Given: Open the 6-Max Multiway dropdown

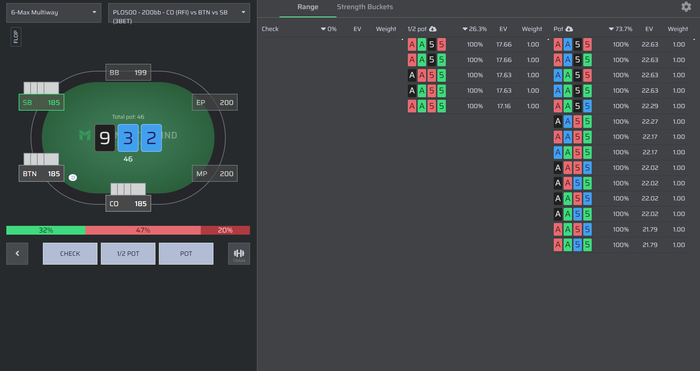Looking at the screenshot, I should pos(54,13).
